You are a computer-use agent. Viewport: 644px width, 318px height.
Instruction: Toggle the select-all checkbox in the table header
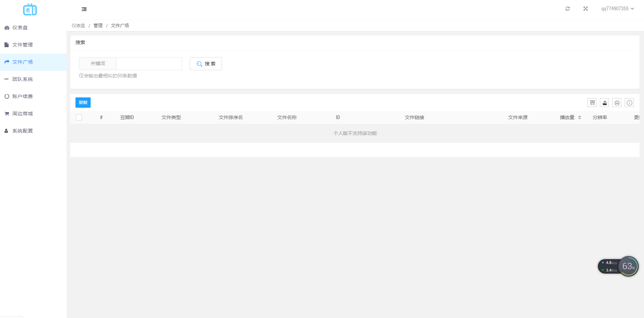tap(79, 117)
